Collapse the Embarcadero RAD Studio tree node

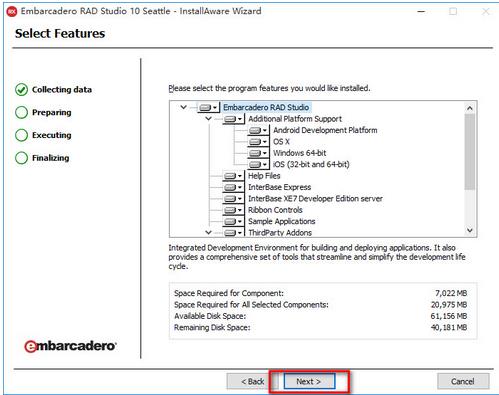pos(183,107)
